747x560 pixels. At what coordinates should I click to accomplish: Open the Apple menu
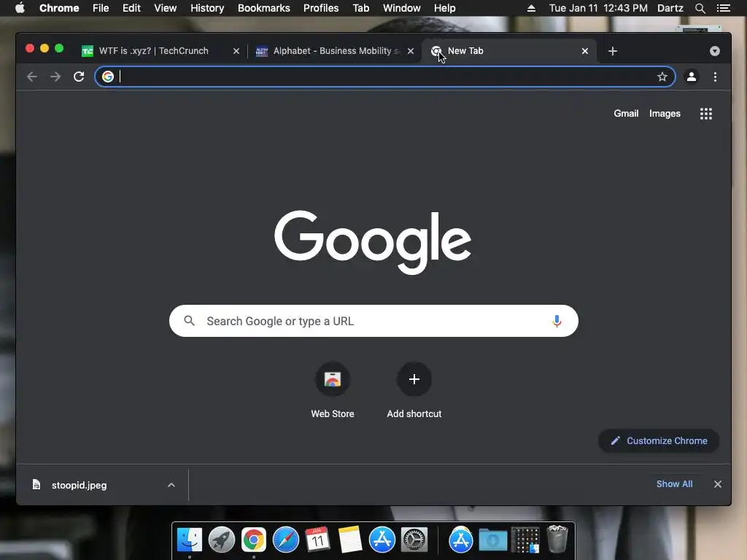click(20, 8)
